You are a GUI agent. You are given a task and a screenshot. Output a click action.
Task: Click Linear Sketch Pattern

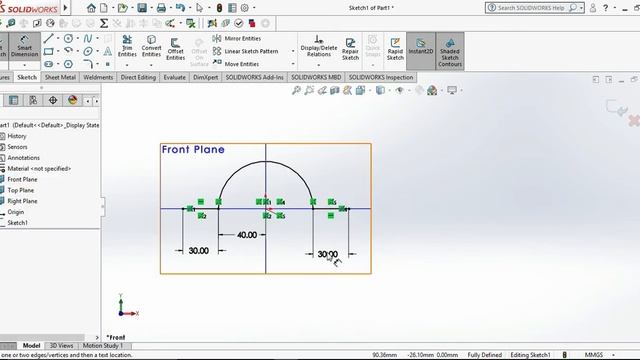click(x=245, y=51)
